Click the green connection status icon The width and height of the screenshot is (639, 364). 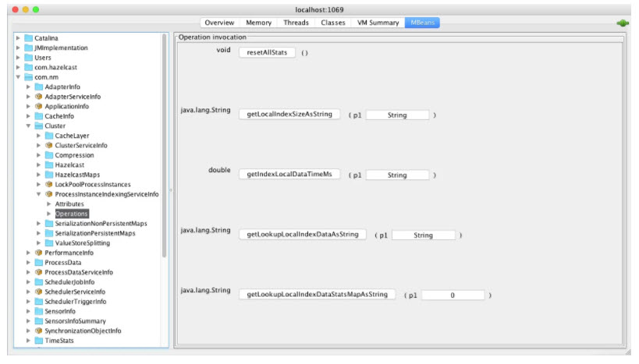622,23
